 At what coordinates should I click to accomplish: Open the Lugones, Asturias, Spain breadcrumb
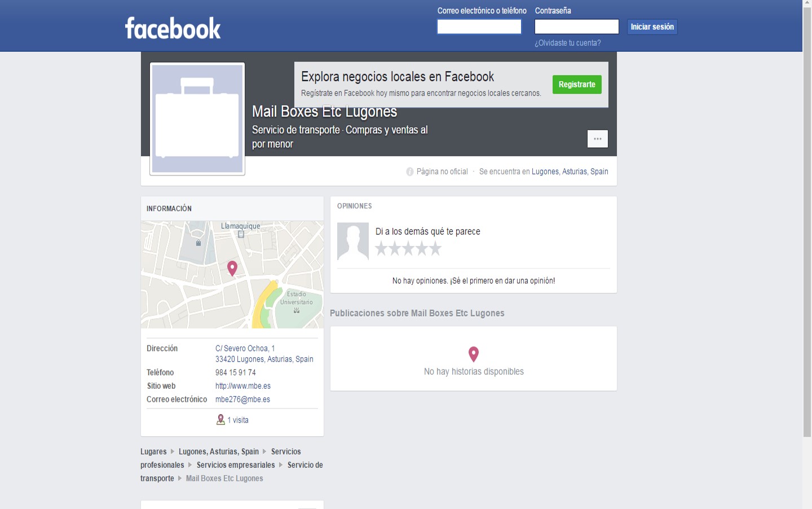pos(219,451)
